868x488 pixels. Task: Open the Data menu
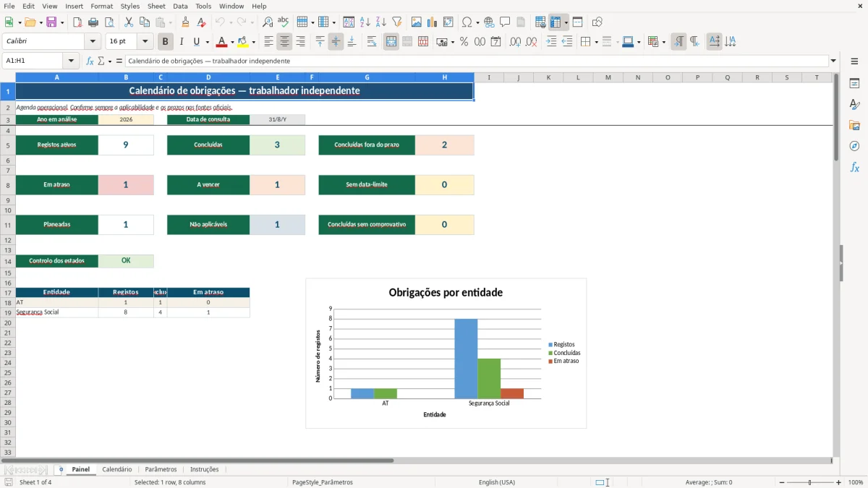(x=181, y=6)
